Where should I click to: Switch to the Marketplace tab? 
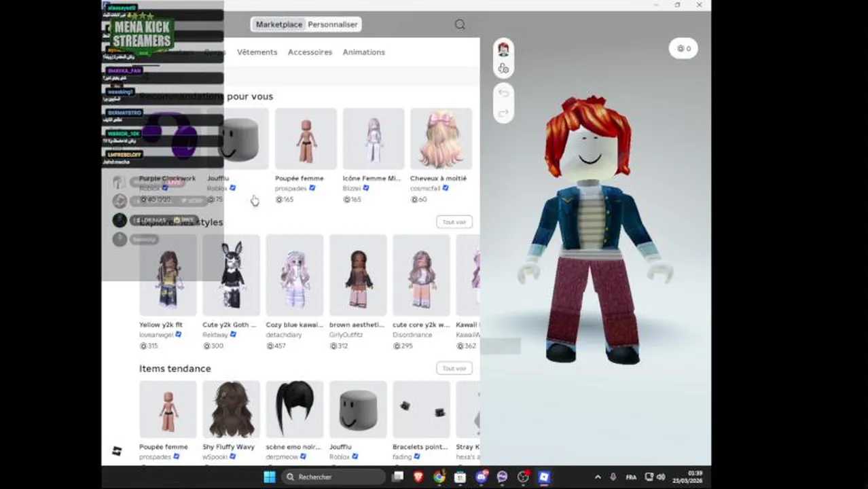click(278, 24)
